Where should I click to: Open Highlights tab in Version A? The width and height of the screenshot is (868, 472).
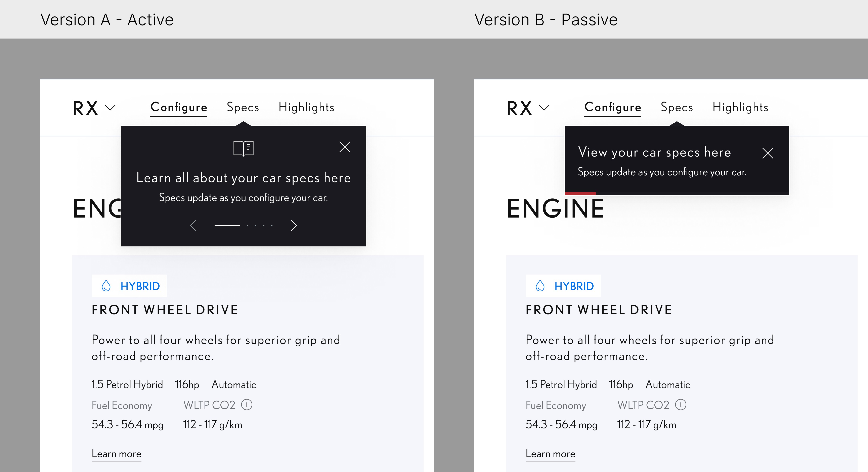306,107
